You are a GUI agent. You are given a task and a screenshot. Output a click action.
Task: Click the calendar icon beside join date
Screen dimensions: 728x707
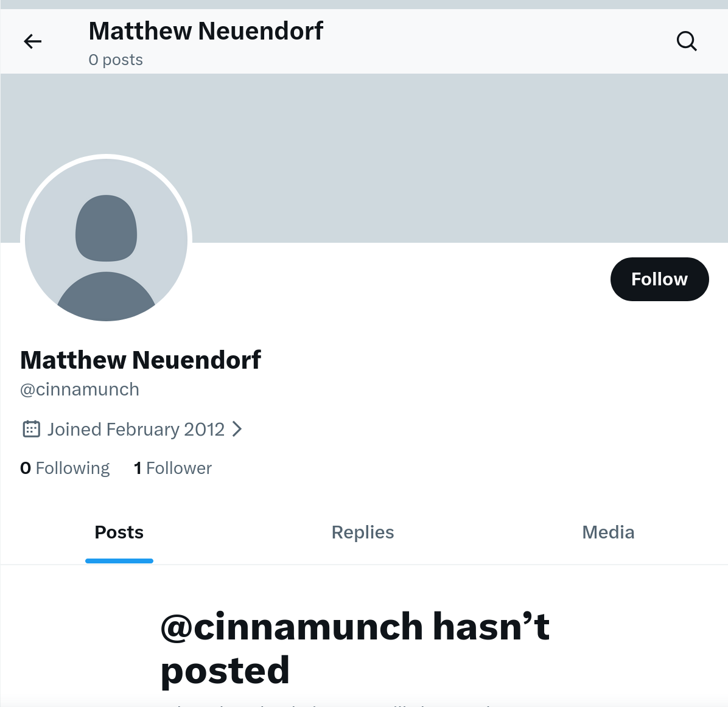(x=31, y=429)
